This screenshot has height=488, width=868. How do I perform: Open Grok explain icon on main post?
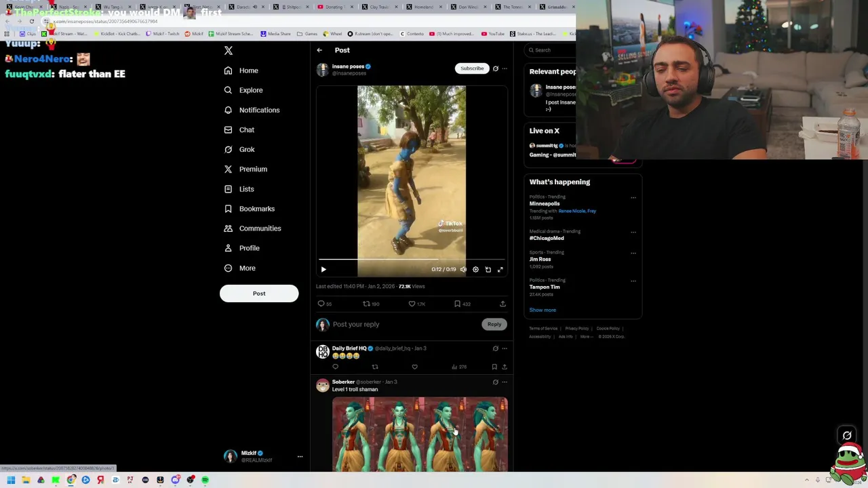(x=496, y=68)
